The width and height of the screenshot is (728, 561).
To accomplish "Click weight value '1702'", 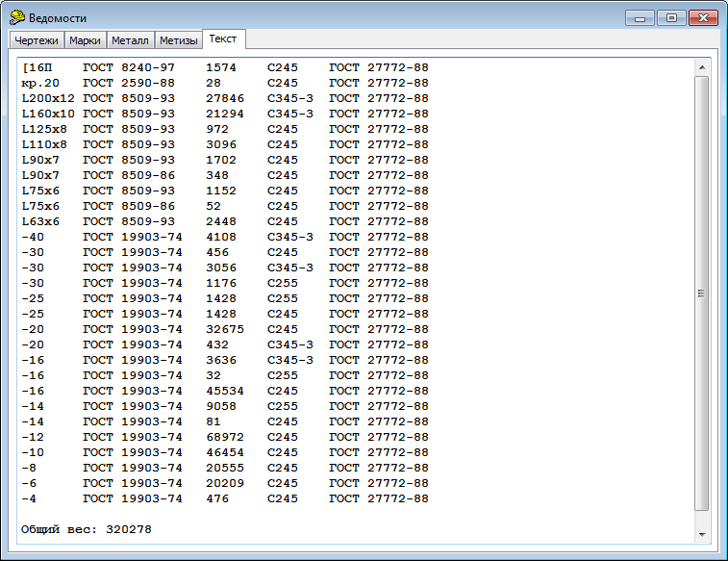I will [221, 160].
